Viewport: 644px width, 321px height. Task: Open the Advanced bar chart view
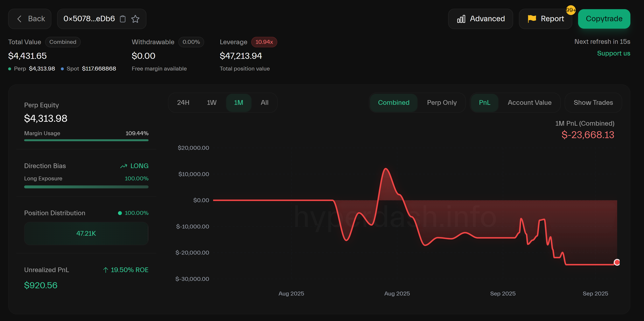pos(480,19)
